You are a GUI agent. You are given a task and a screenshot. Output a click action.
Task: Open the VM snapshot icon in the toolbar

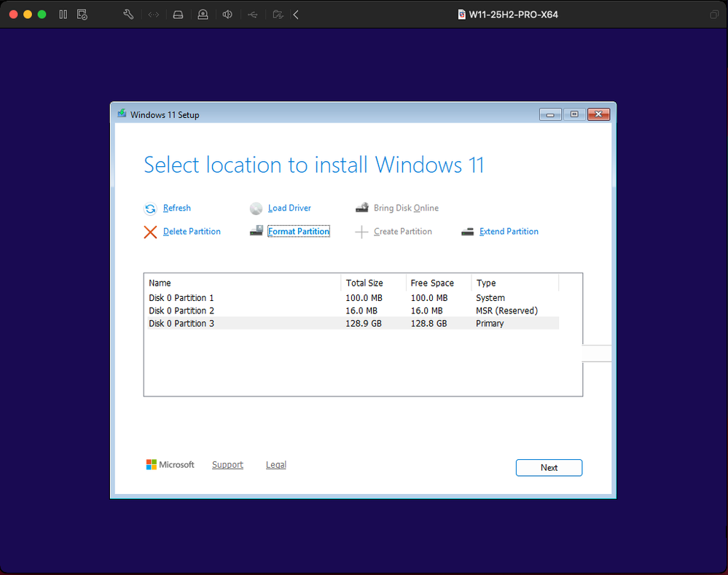[82, 15]
